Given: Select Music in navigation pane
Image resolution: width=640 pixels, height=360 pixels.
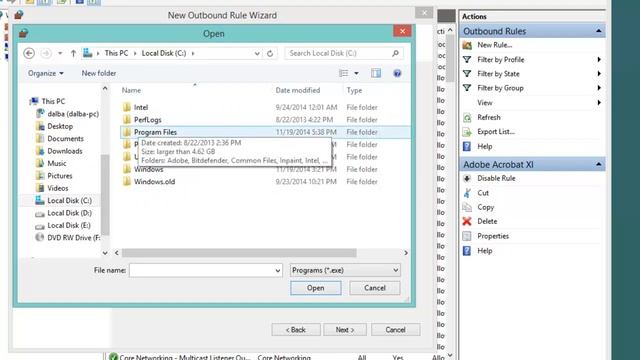Looking at the screenshot, I should tap(57, 163).
